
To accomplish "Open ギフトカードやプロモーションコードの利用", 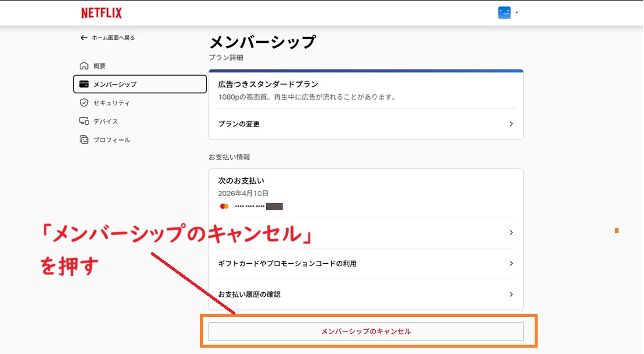I will coord(287,264).
